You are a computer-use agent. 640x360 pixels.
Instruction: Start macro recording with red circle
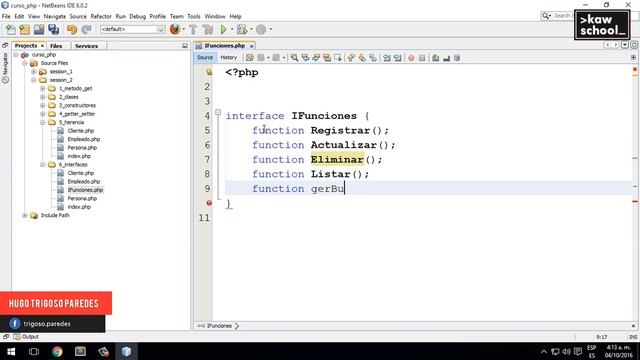(x=411, y=58)
